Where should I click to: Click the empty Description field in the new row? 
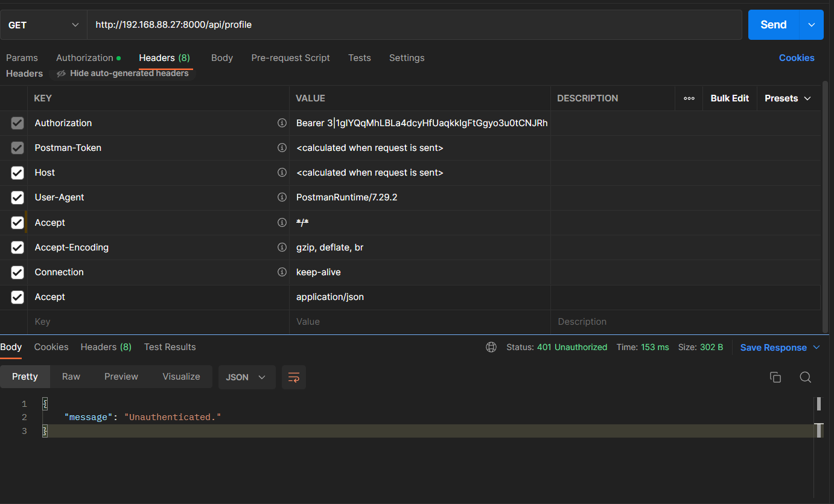tap(686, 322)
